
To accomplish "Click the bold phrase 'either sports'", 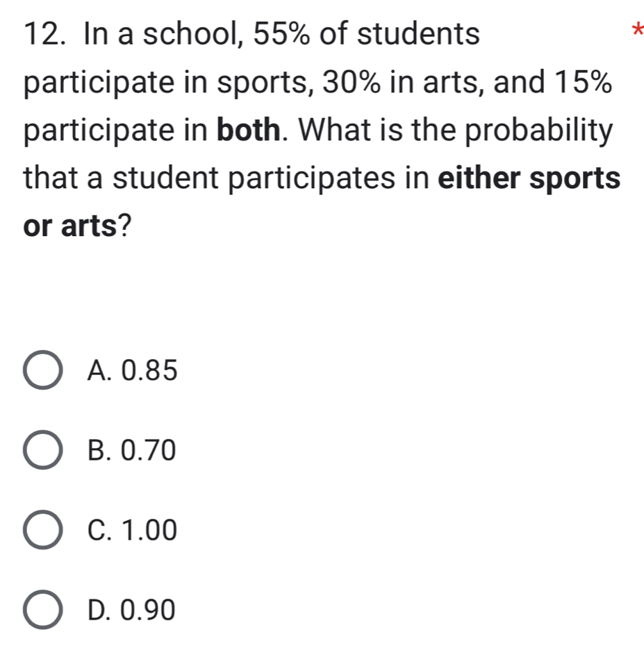I will [x=528, y=178].
